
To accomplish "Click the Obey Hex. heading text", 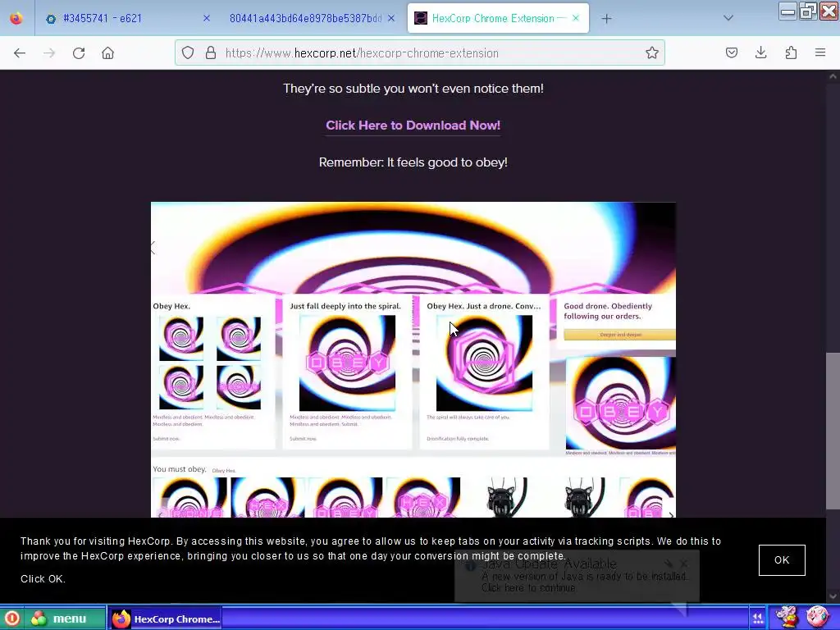I will (171, 307).
